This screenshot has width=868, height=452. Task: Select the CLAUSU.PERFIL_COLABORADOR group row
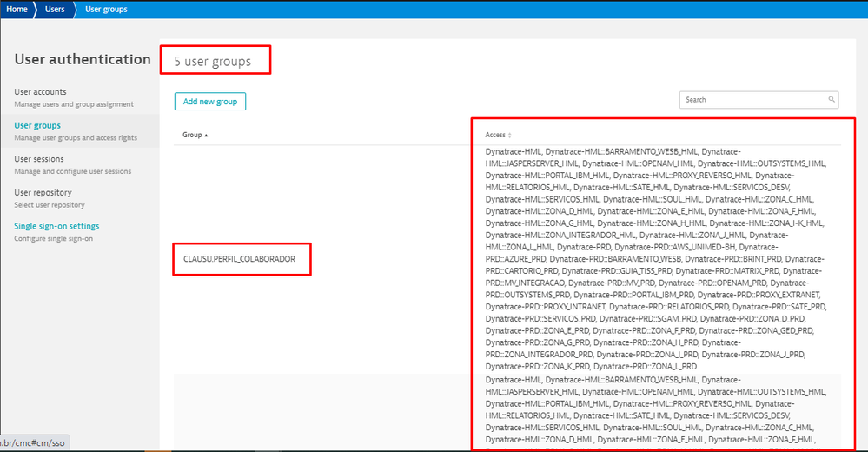(x=240, y=259)
